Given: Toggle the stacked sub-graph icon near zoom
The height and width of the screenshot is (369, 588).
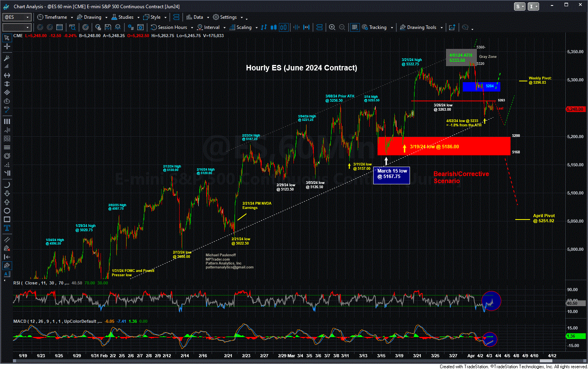Looking at the screenshot, I should tap(319, 27).
